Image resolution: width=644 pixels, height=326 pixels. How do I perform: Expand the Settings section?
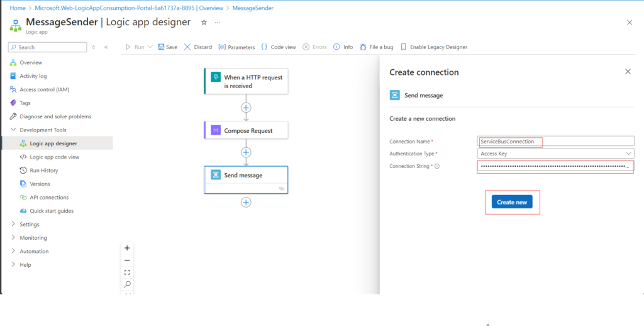point(13,224)
